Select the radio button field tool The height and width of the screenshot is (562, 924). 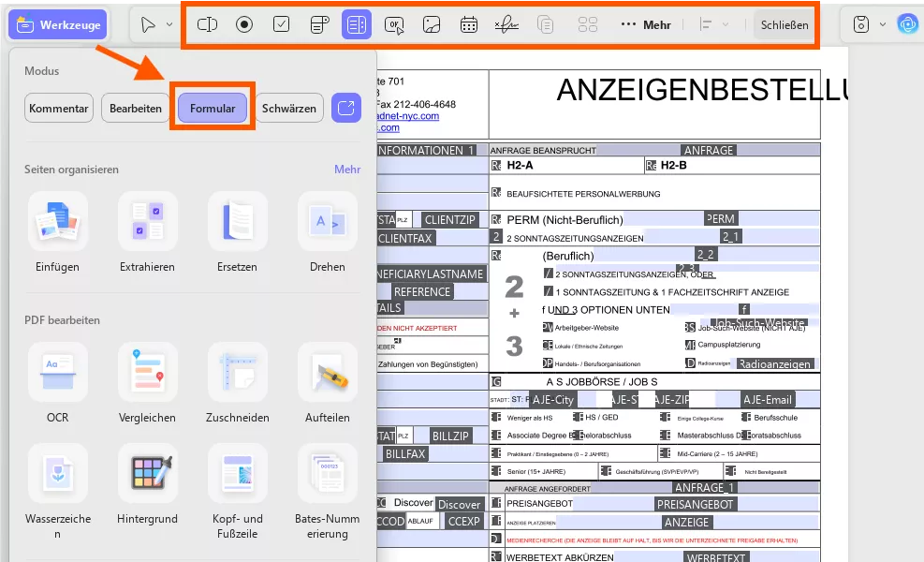click(244, 24)
